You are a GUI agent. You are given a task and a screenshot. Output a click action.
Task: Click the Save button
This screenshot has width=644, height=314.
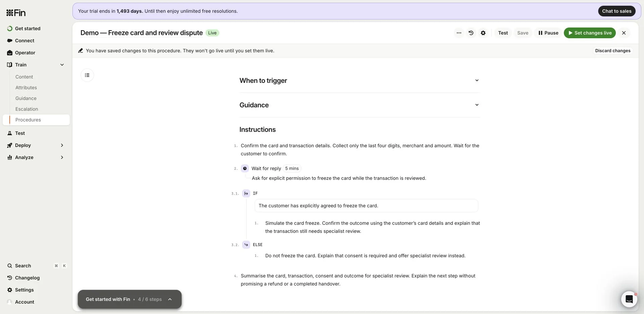523,33
